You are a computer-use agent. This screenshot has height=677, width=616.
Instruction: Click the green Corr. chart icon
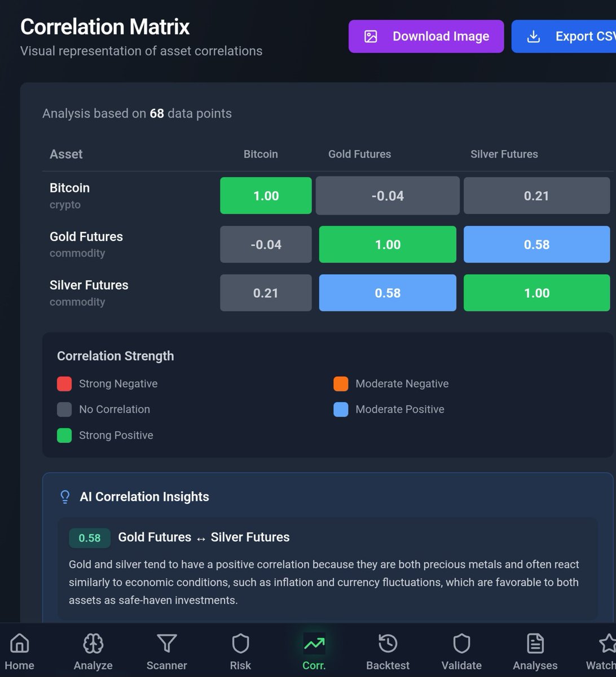(314, 643)
